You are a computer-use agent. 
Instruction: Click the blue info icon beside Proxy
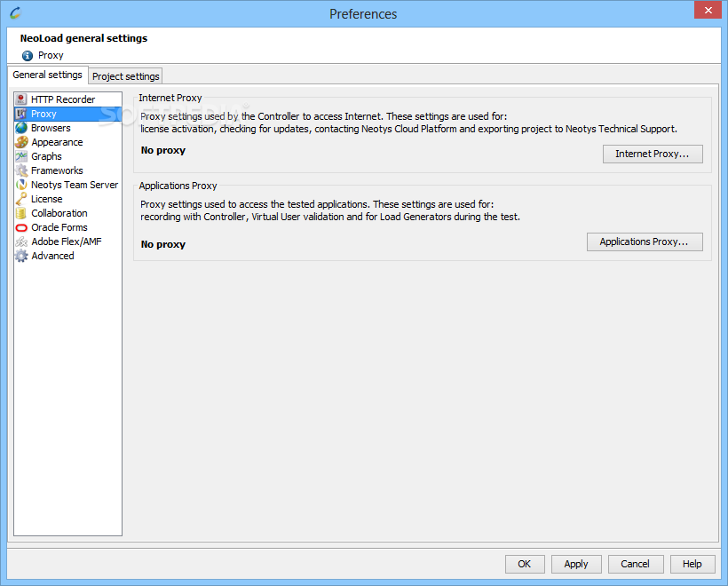[x=28, y=56]
